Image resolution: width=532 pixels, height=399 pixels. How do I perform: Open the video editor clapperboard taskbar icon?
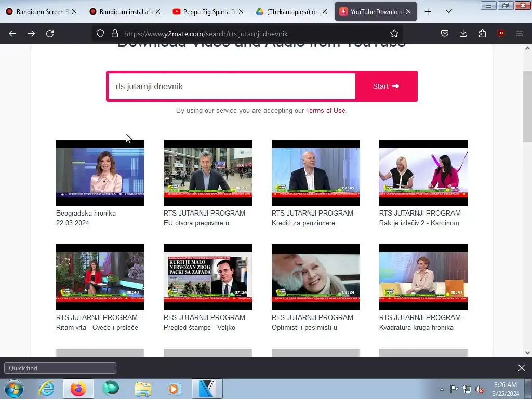pyautogui.click(x=207, y=389)
